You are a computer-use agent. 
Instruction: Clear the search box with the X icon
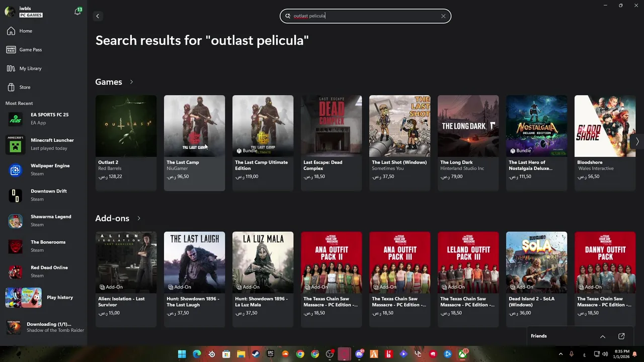443,16
